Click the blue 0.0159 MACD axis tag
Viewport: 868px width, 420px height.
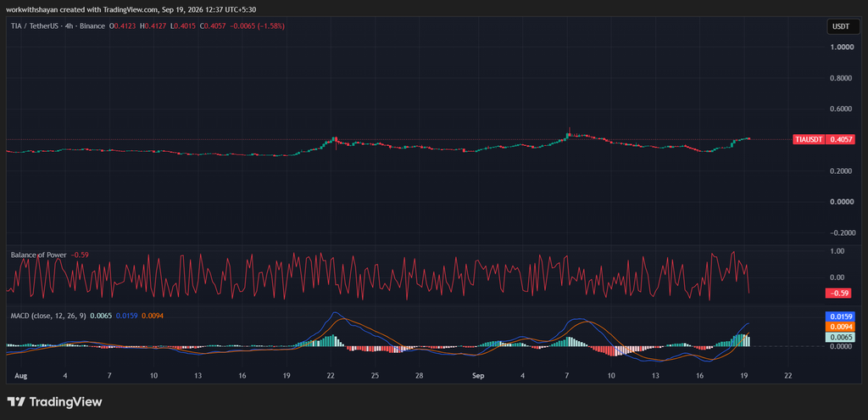(840, 316)
